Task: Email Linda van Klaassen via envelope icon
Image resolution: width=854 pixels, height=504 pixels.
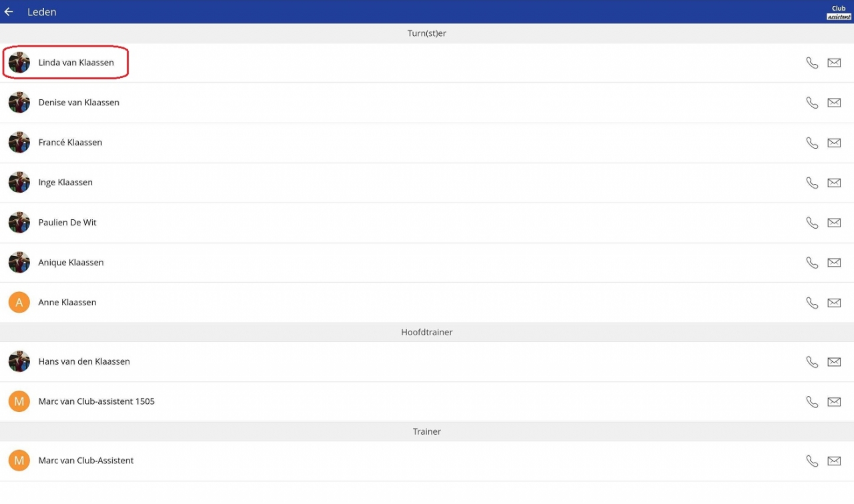Action: click(x=834, y=63)
